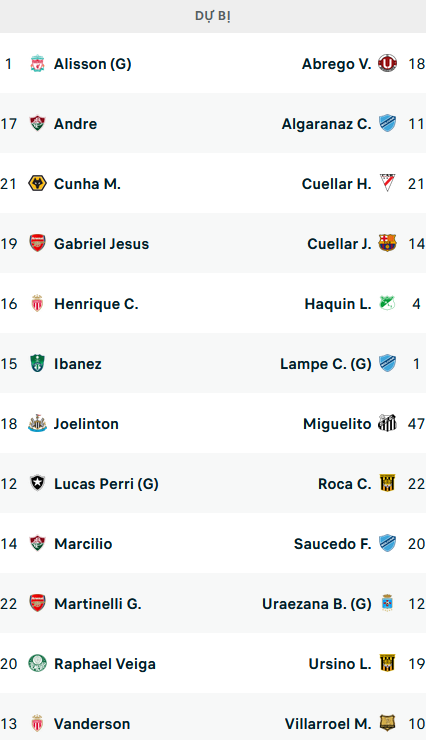Click the Newcastle crest next to Joelinton
The image size is (426, 740).
pyautogui.click(x=37, y=423)
